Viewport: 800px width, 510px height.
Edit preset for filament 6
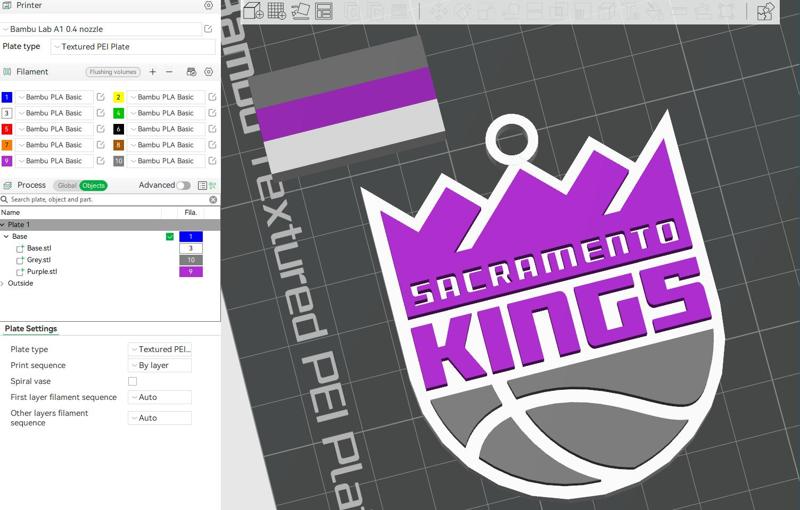point(212,129)
